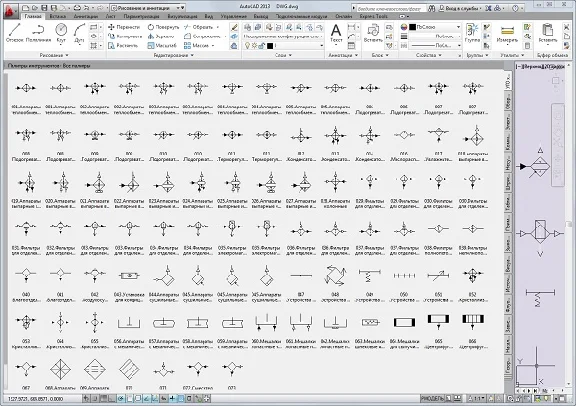Switch to the Express Tools ribbon tab
This screenshot has height=406, width=576.
[374, 16]
